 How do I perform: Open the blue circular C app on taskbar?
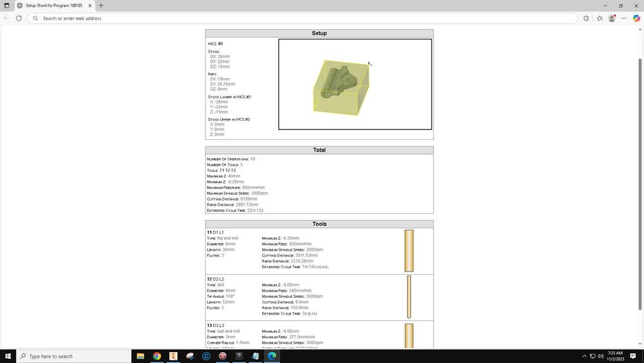pyautogui.click(x=206, y=356)
